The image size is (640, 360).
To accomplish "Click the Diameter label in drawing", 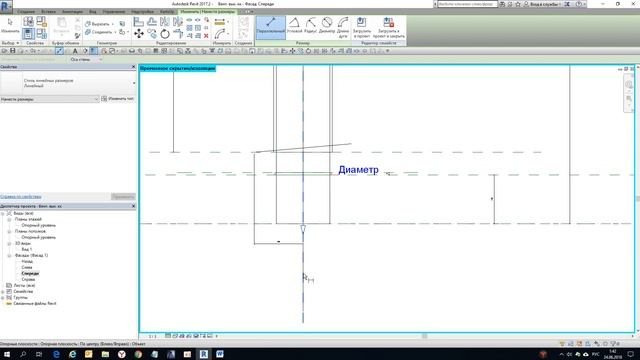I will (358, 170).
